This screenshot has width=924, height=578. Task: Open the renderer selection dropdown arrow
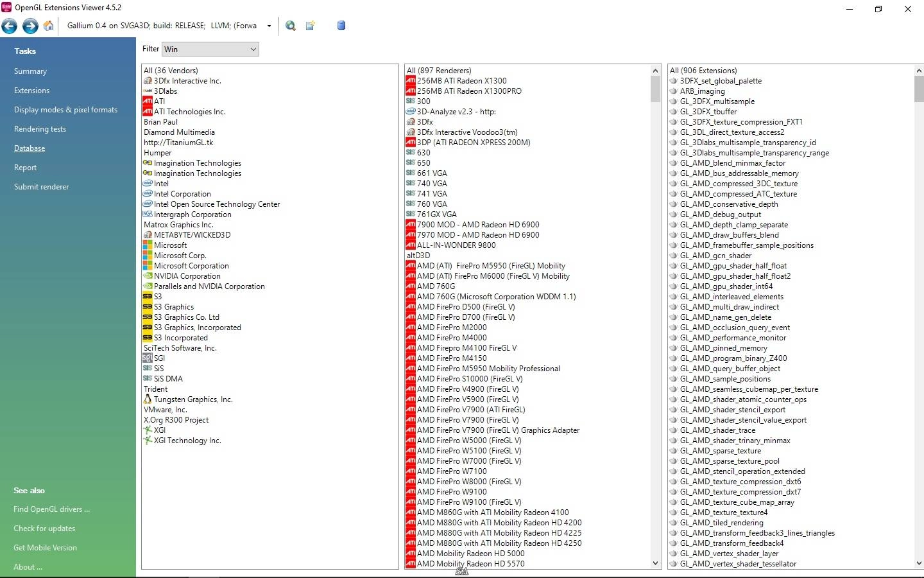click(269, 26)
